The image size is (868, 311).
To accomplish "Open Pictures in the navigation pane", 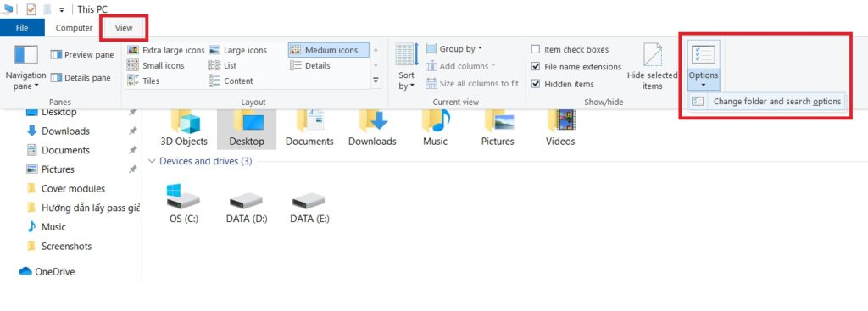I will tap(50, 169).
